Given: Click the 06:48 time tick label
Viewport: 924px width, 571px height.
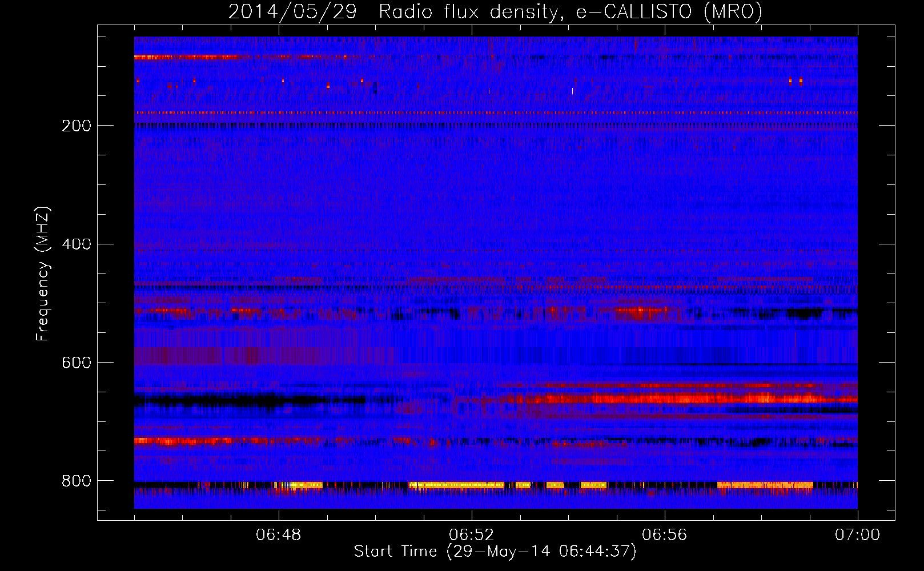Looking at the screenshot, I should coord(279,535).
